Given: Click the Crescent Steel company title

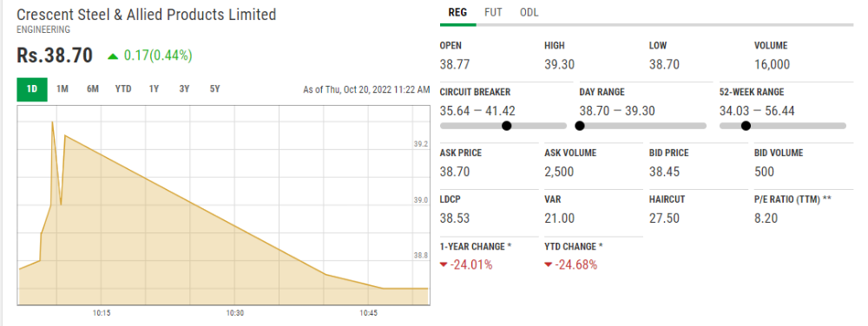Looking at the screenshot, I should 146,15.
